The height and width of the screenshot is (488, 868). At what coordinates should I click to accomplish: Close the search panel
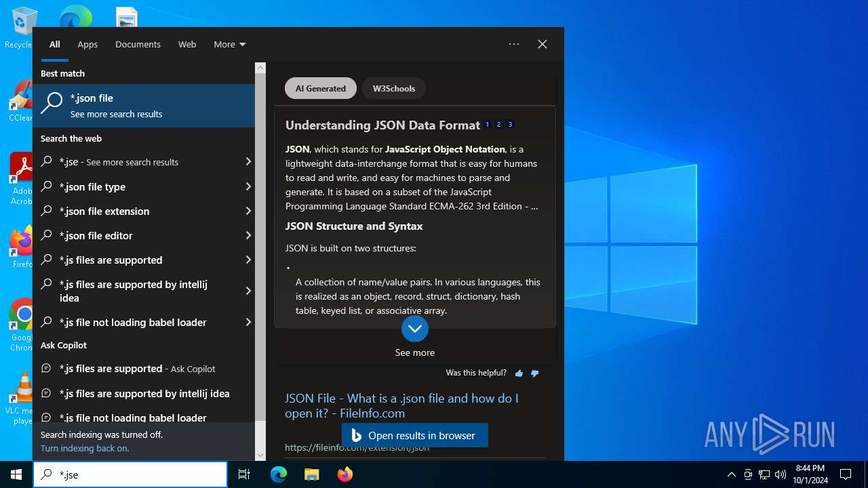542,44
